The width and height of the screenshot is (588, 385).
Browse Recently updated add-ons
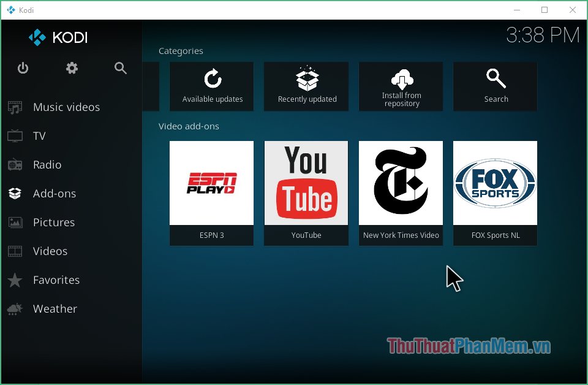coord(306,86)
